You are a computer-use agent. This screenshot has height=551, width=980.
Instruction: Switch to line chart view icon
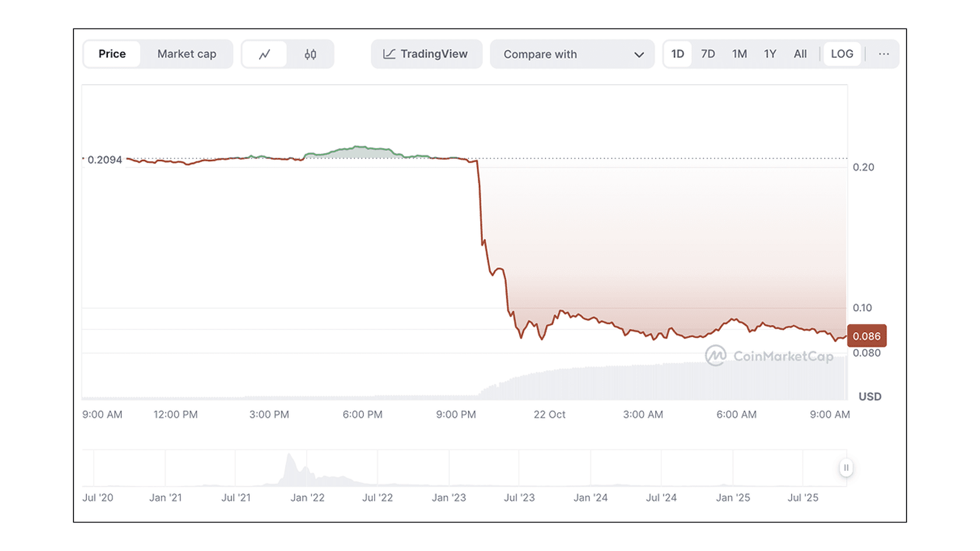click(x=264, y=54)
